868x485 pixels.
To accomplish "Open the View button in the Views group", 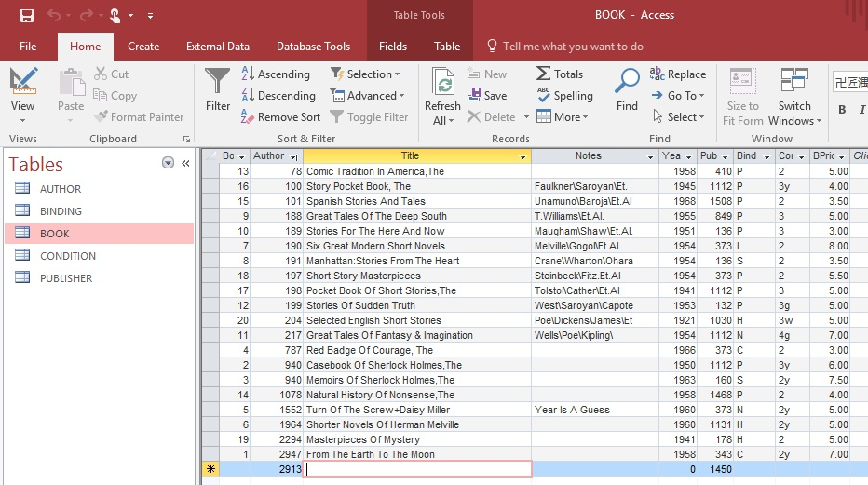I will coord(22,96).
